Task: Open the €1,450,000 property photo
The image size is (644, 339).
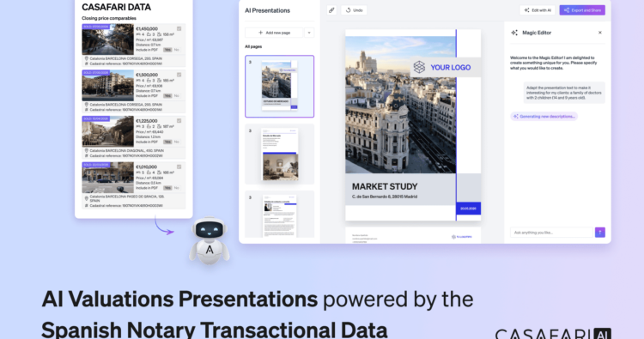Action: [x=107, y=39]
